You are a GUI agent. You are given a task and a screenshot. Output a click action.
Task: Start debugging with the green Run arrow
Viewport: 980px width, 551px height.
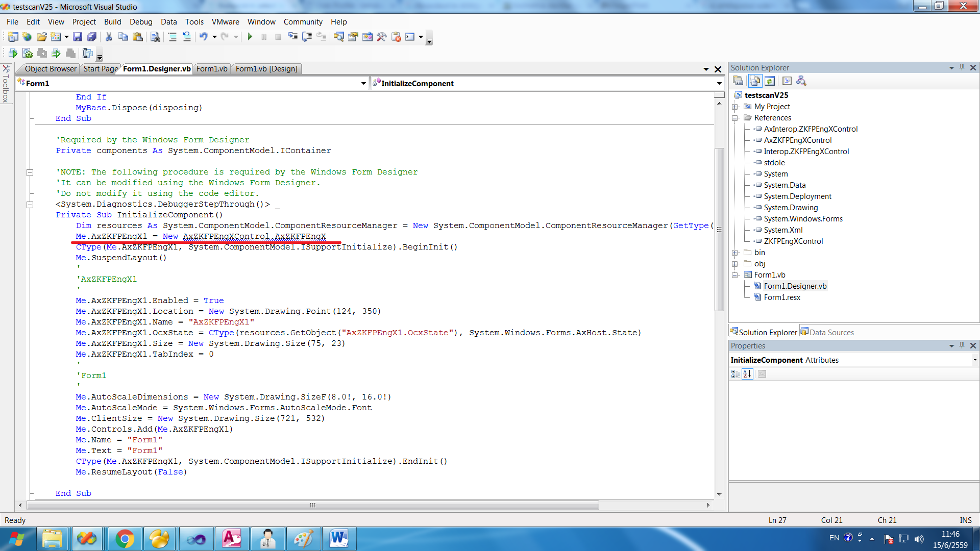pos(250,36)
